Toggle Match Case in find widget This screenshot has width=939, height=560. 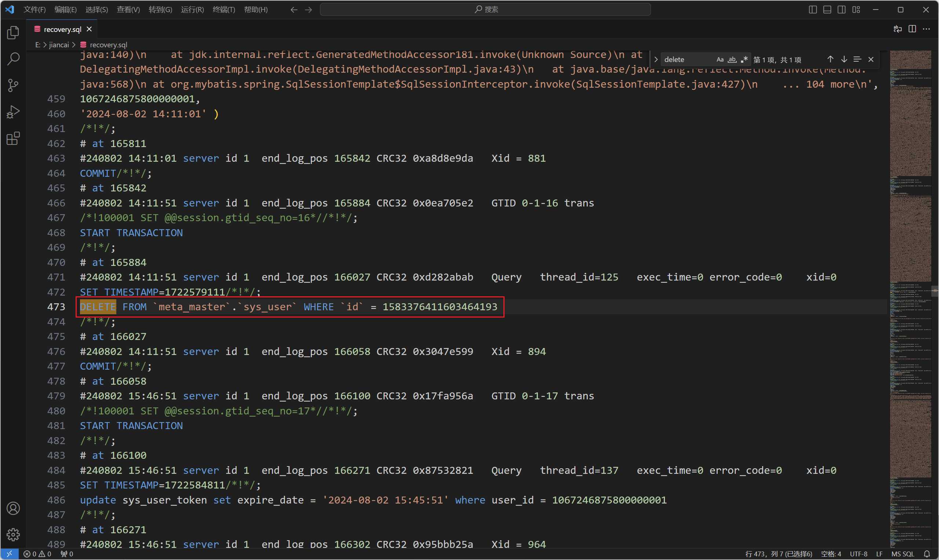[x=720, y=60]
